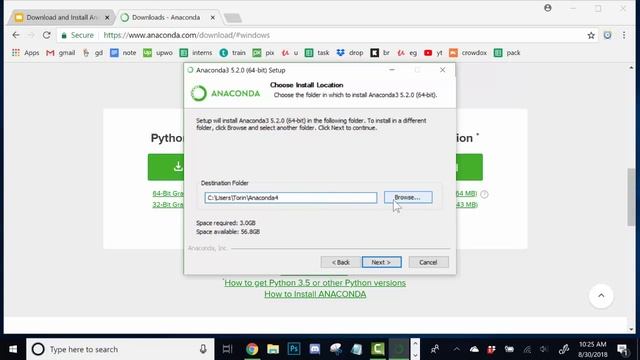This screenshot has height=360, width=640.
Task: Switch to the Download and Install tab
Action: click(61, 17)
